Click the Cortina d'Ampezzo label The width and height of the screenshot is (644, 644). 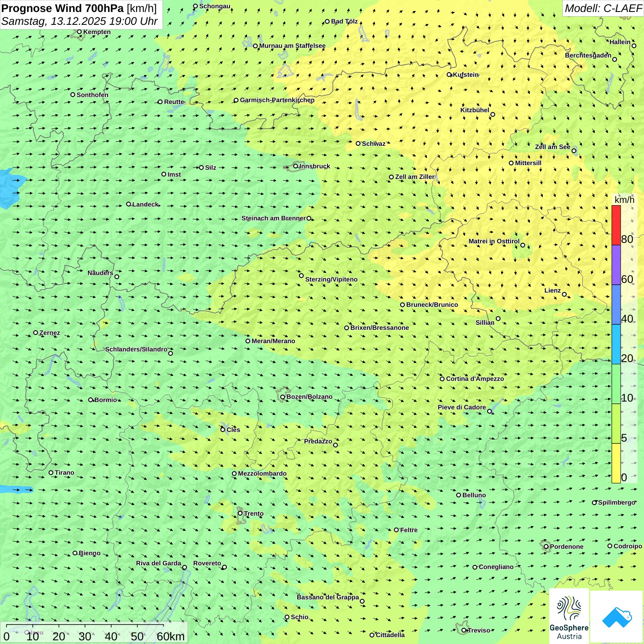pyautogui.click(x=475, y=379)
